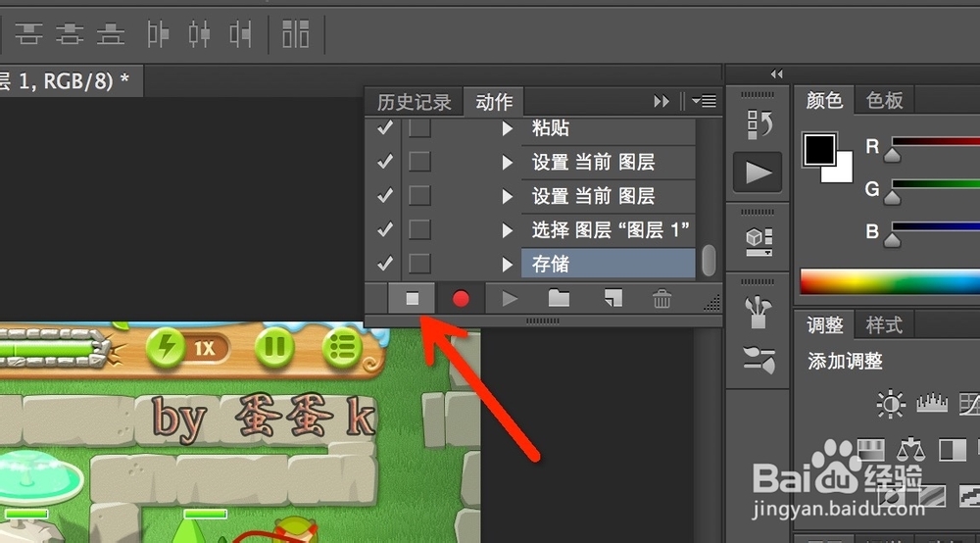Add Black & White adjustment
Image resolution: width=980 pixels, height=543 pixels.
point(953,449)
